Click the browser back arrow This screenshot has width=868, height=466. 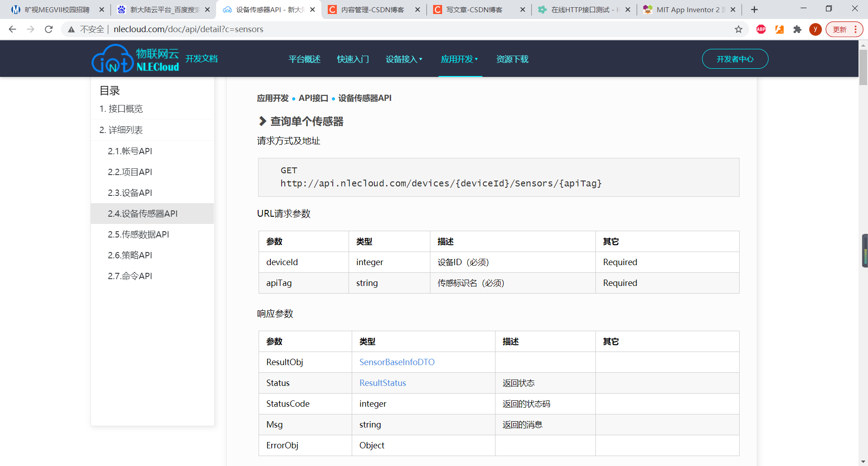pyautogui.click(x=12, y=29)
